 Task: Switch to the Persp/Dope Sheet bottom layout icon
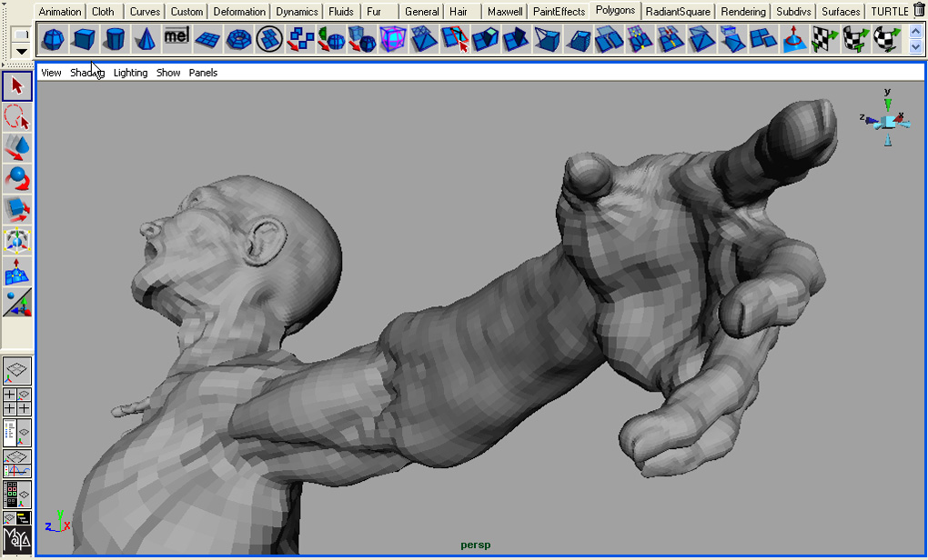(x=17, y=518)
